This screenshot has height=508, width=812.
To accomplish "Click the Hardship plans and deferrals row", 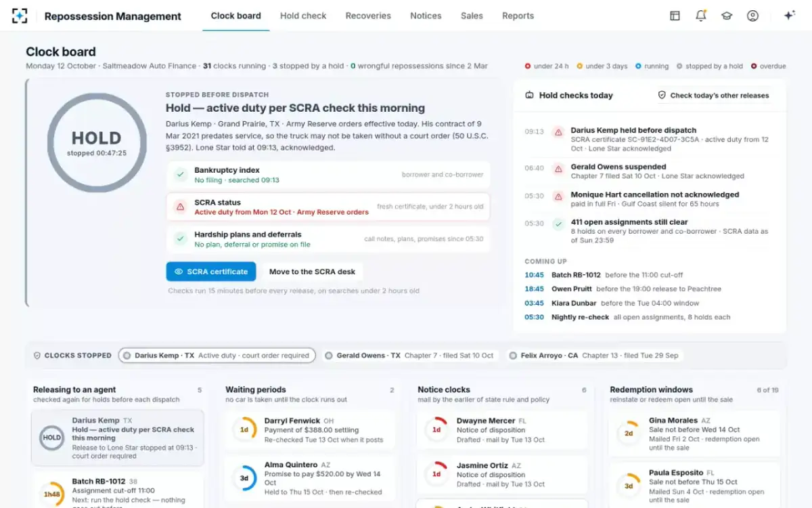I will (x=328, y=239).
